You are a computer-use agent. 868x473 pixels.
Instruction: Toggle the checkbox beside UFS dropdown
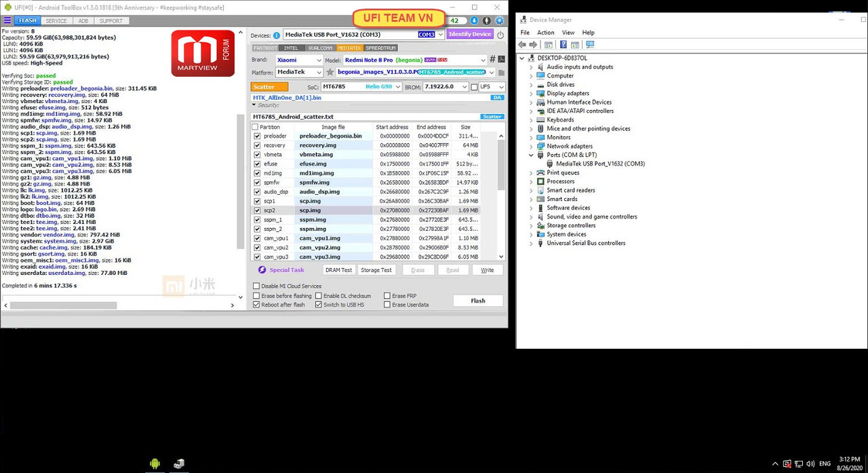pyautogui.click(x=474, y=87)
